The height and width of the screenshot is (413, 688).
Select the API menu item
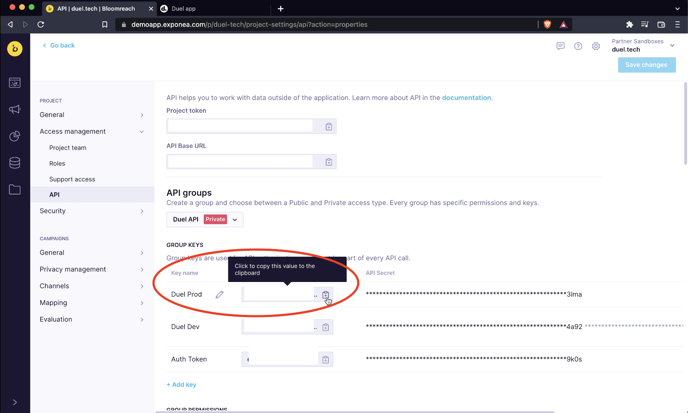click(92, 194)
